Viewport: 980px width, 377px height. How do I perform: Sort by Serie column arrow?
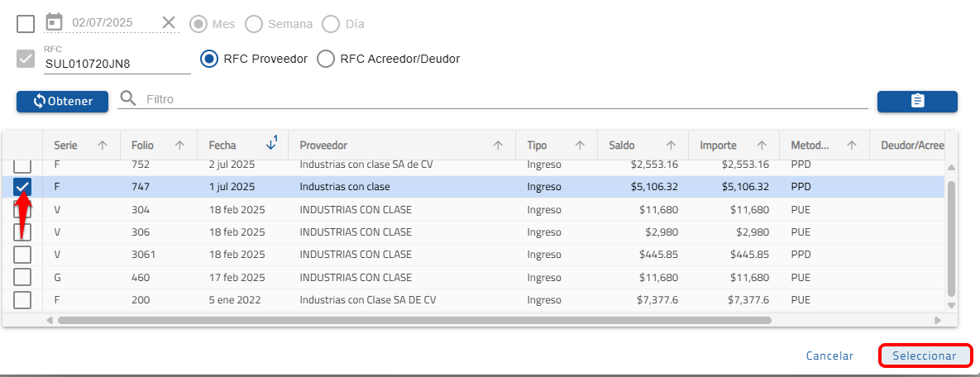103,146
